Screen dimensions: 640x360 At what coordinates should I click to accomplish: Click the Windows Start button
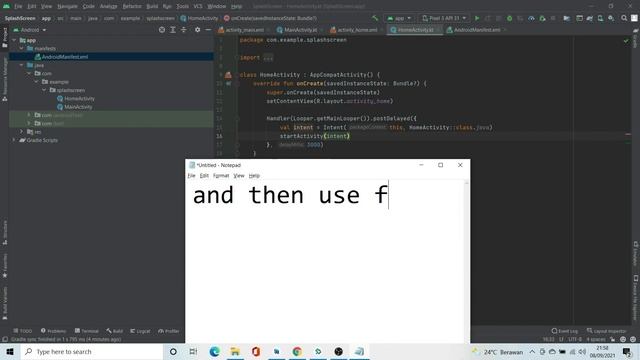click(10, 351)
